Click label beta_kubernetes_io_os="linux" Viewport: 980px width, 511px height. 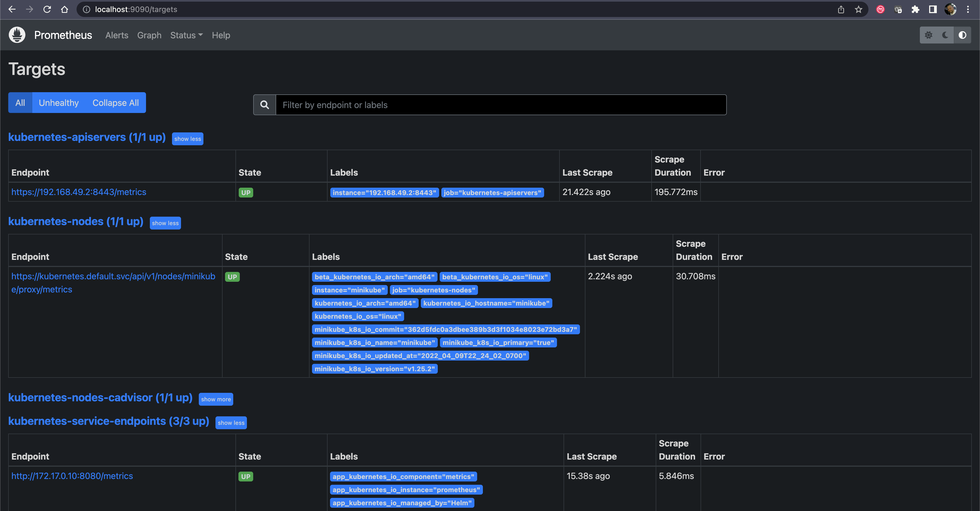tap(495, 277)
